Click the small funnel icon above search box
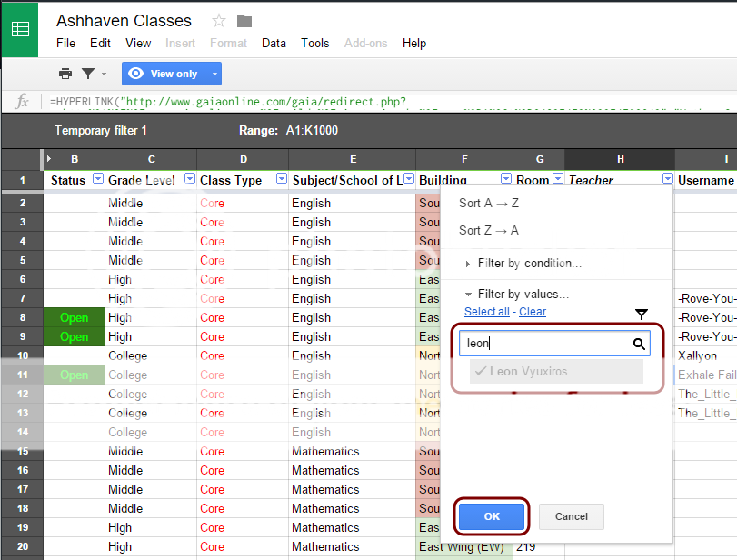 click(x=642, y=315)
